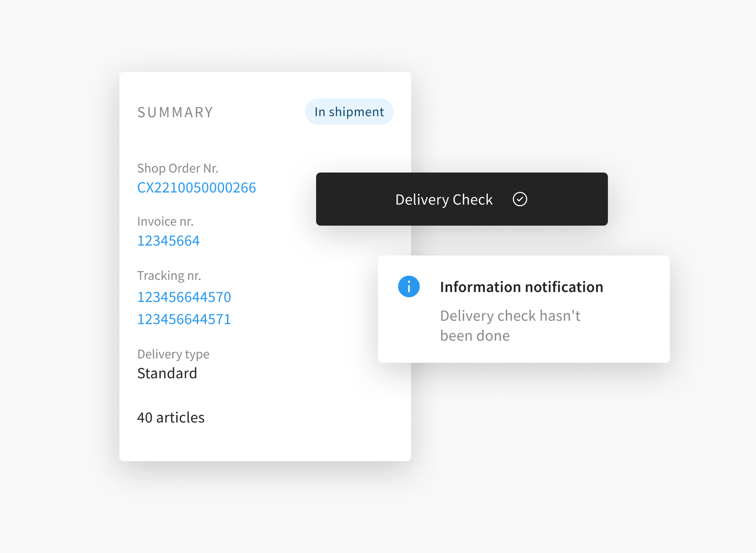This screenshot has width=756, height=553.
Task: Click the Standard delivery type value
Action: tap(167, 373)
